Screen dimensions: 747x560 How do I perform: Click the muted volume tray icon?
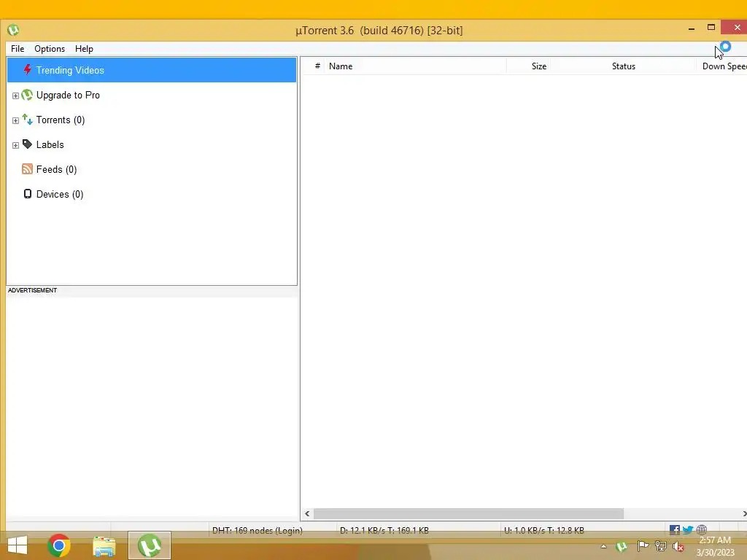(678, 547)
